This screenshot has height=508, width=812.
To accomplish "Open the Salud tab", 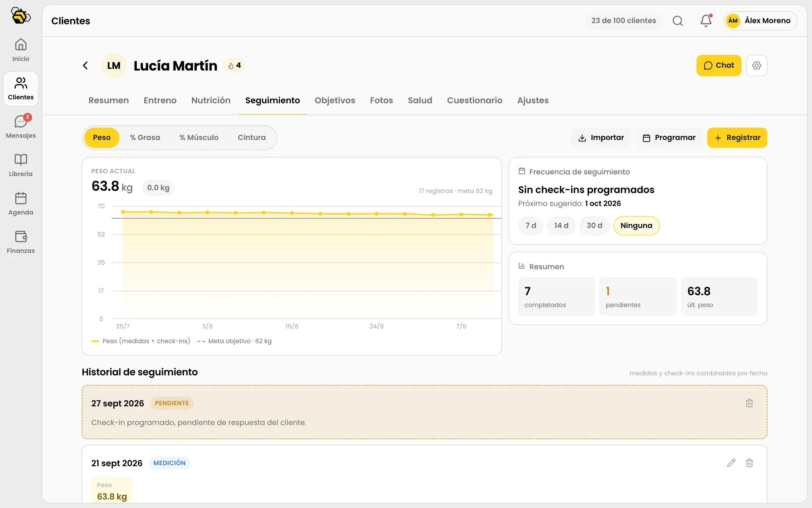I will [420, 100].
